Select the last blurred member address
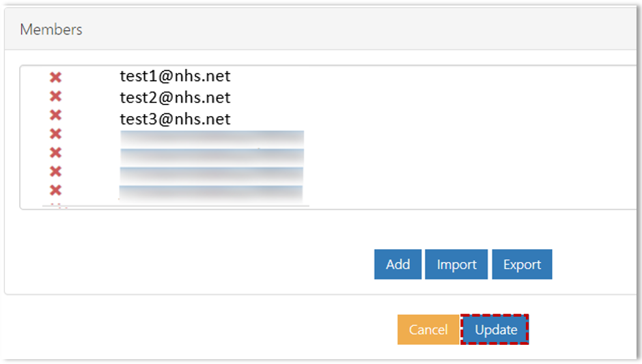 [211, 194]
